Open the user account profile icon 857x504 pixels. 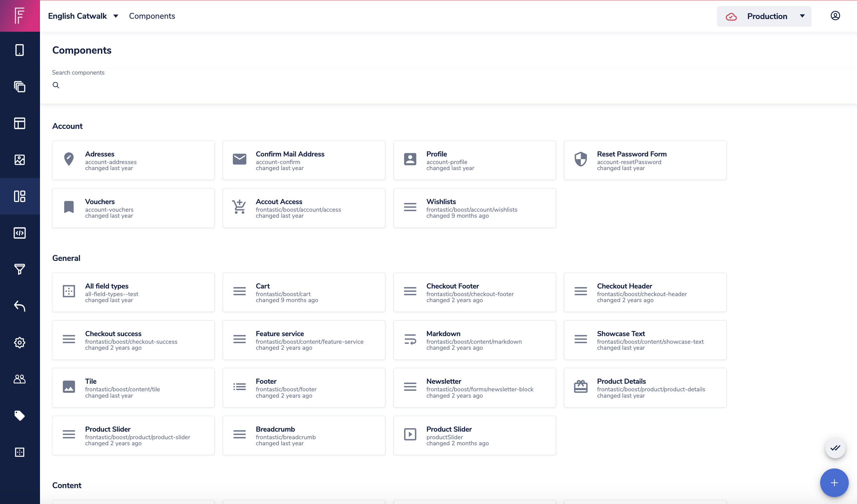[835, 16]
